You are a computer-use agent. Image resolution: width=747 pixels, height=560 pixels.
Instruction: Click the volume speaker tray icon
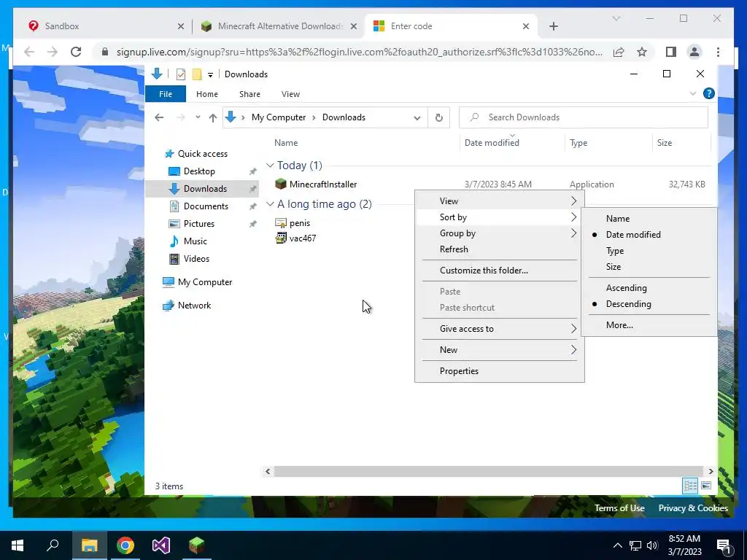click(x=652, y=545)
